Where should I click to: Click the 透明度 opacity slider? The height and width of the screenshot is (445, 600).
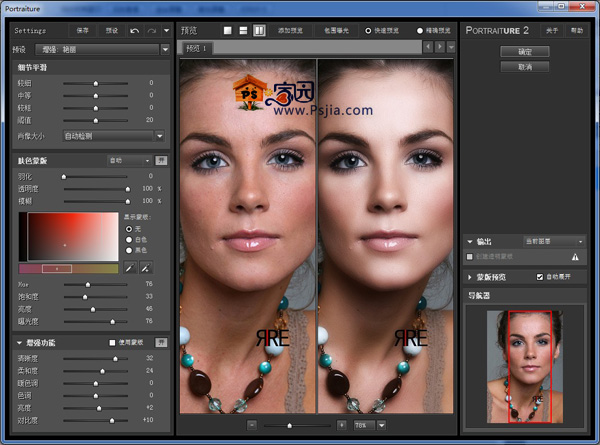(95, 188)
